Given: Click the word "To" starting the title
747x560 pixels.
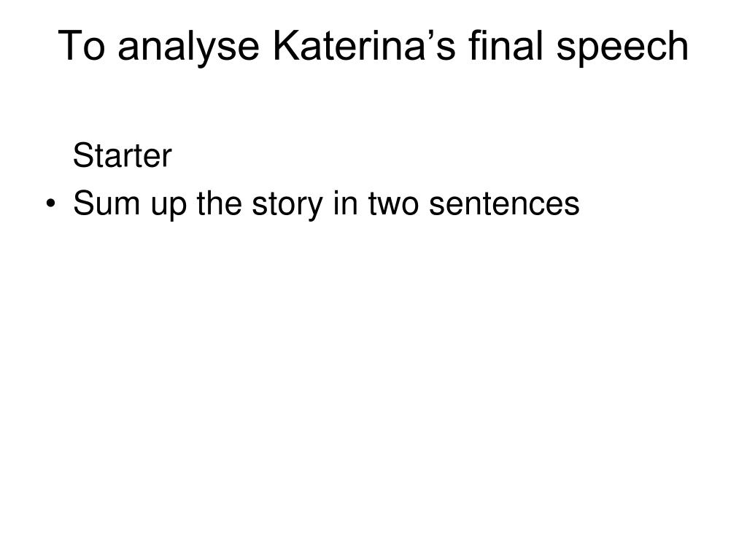Looking at the screenshot, I should tap(82, 45).
